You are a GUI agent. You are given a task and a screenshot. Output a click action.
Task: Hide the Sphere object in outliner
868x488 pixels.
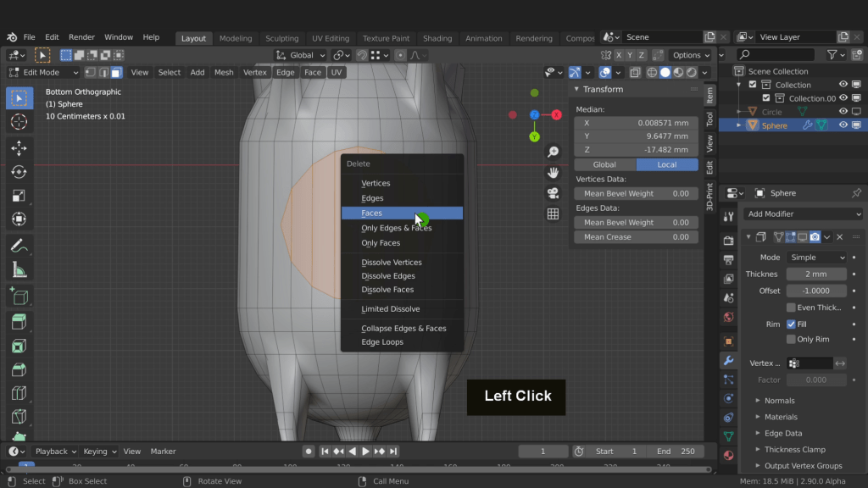843,125
